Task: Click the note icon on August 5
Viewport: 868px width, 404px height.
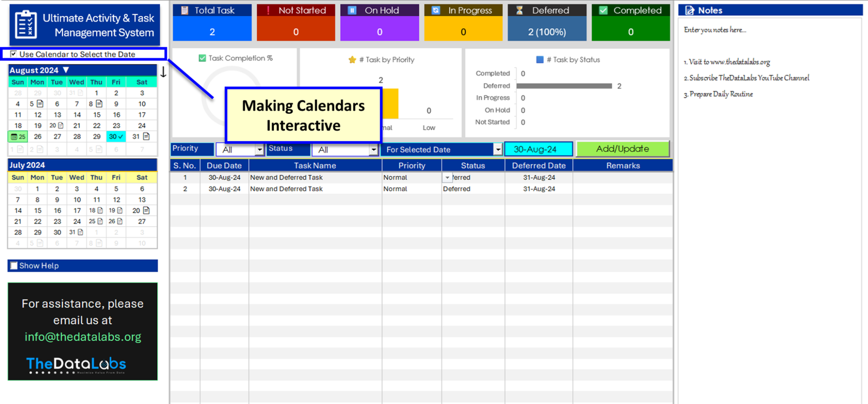Action: coord(40,104)
